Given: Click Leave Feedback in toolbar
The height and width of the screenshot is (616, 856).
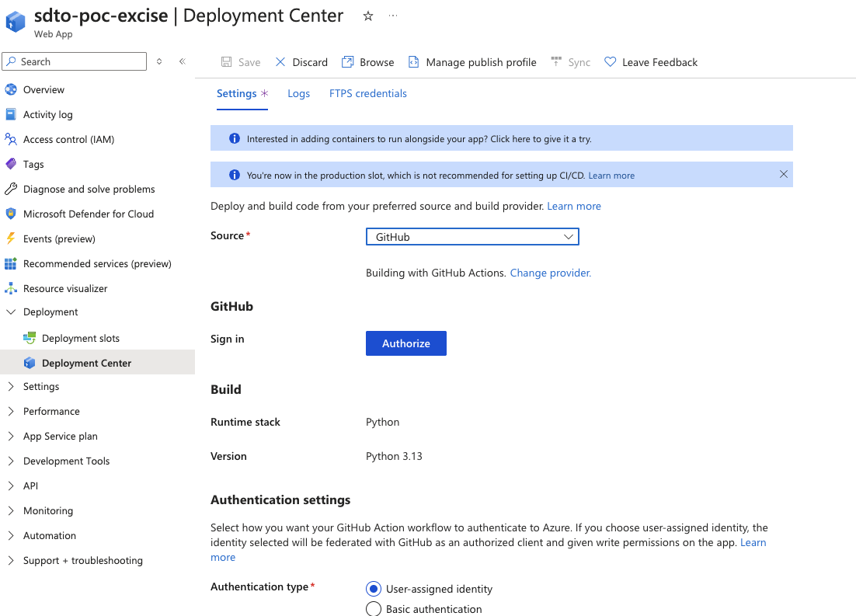Looking at the screenshot, I should (x=651, y=61).
